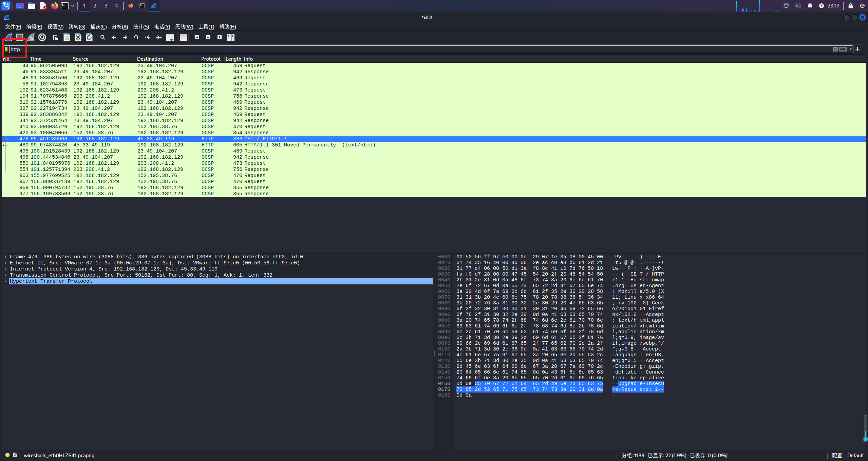Open recent display filters dropdown
This screenshot has height=461, width=868.
point(851,49)
